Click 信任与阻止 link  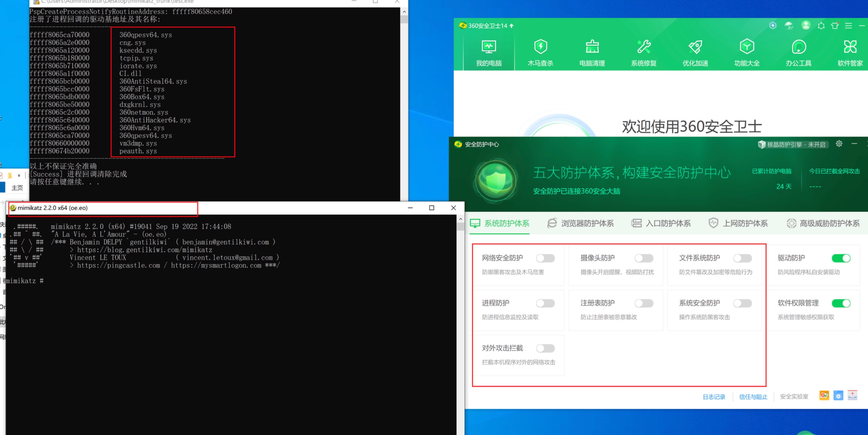(753, 397)
